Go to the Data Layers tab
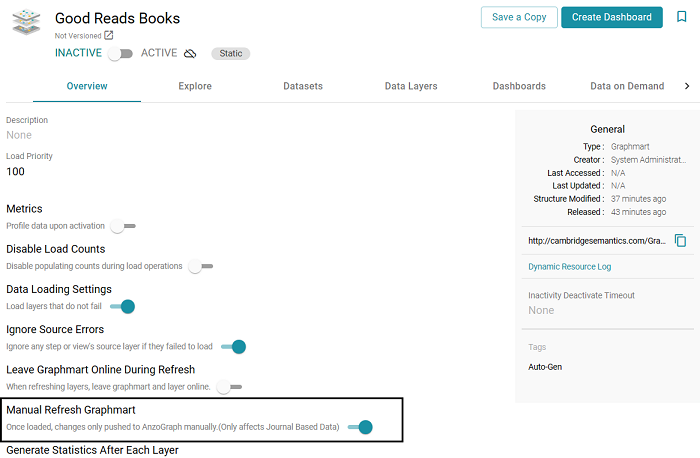700x458 pixels. (x=411, y=86)
